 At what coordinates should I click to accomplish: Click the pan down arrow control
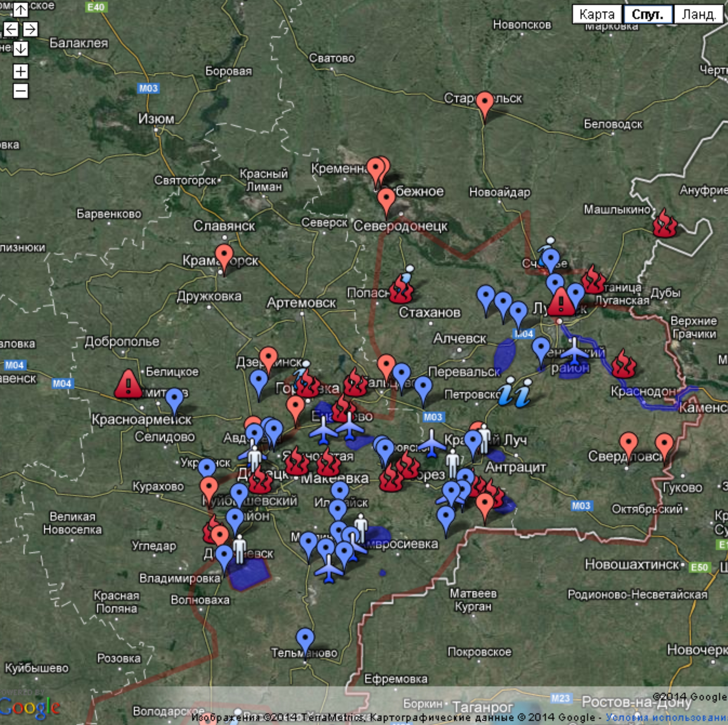click(x=21, y=48)
